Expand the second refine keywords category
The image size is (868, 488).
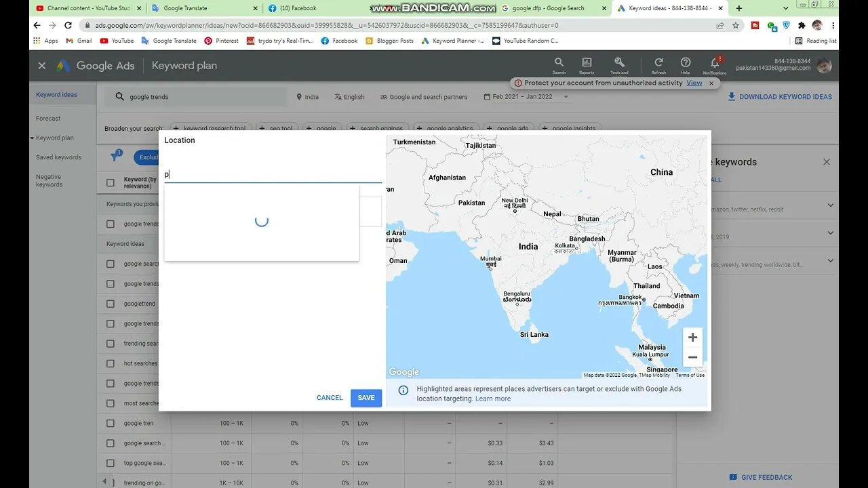tap(831, 233)
